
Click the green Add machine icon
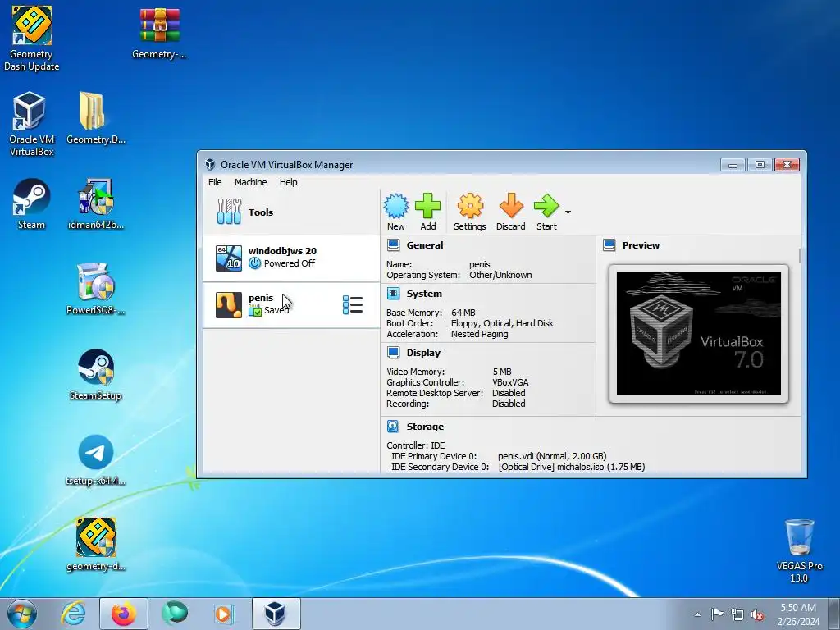427,206
